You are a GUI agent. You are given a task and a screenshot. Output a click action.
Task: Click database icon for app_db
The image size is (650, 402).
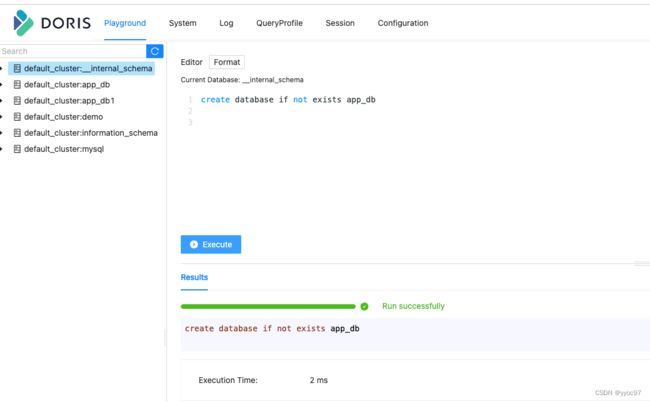tap(17, 85)
